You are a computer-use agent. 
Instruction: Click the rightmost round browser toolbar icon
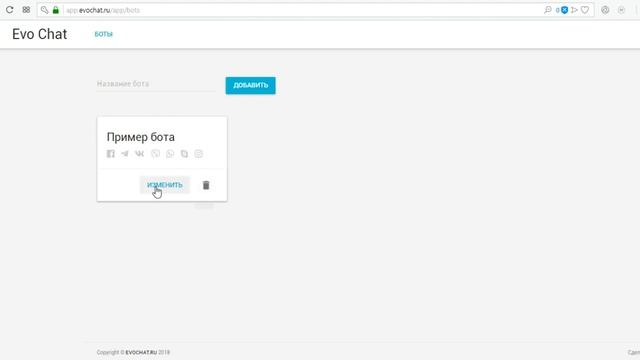[x=621, y=10]
